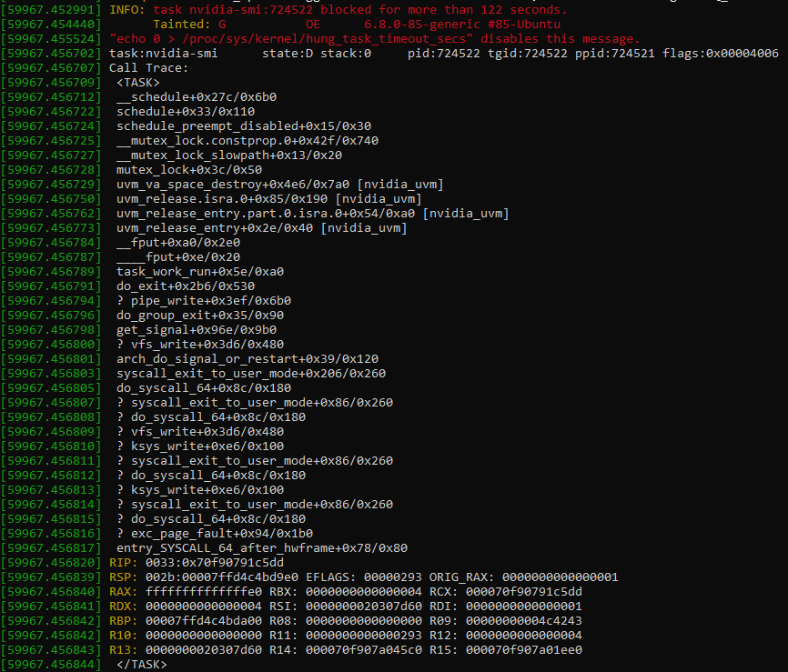Click '__mutex_lock.constprop.0+0x42f/0x740' entry
788x672 pixels.
[248, 141]
